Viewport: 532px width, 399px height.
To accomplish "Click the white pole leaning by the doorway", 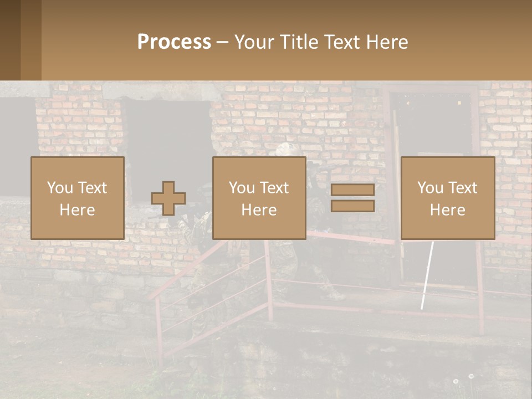I will (x=426, y=277).
